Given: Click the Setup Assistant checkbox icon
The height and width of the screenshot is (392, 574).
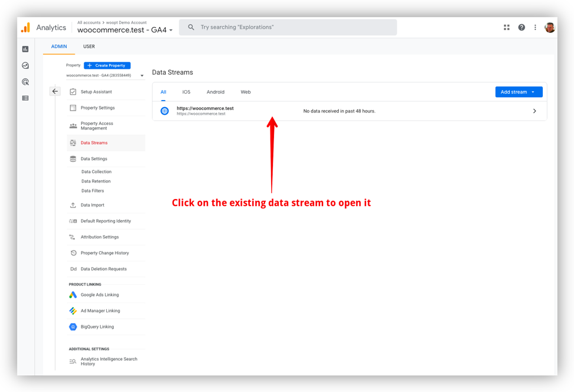Looking at the screenshot, I should coord(73,92).
